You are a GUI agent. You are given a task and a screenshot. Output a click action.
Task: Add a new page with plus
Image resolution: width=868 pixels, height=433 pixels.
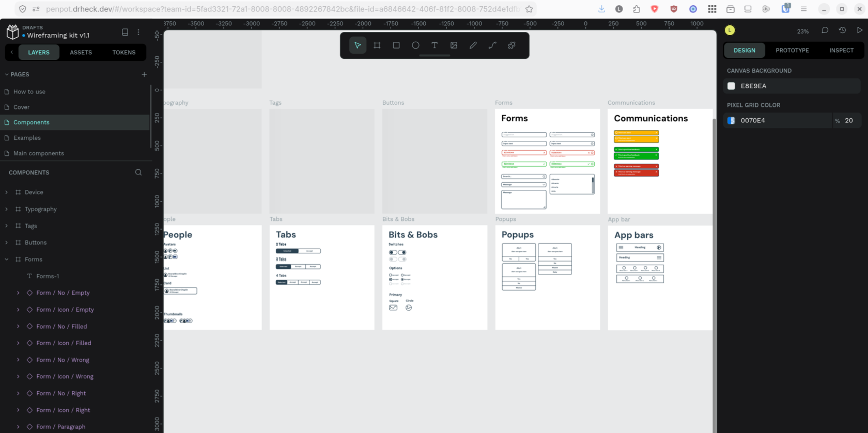coord(144,74)
